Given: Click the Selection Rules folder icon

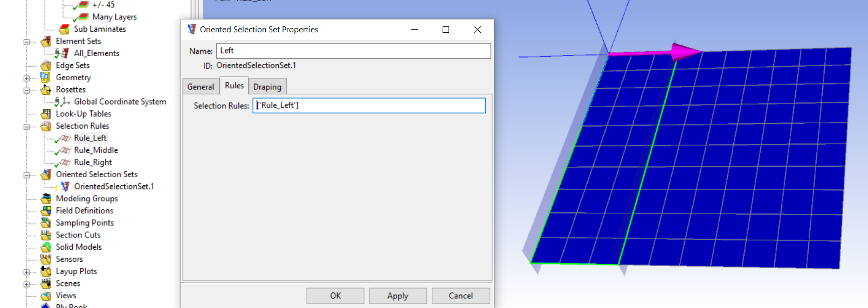Looking at the screenshot, I should [x=46, y=126].
